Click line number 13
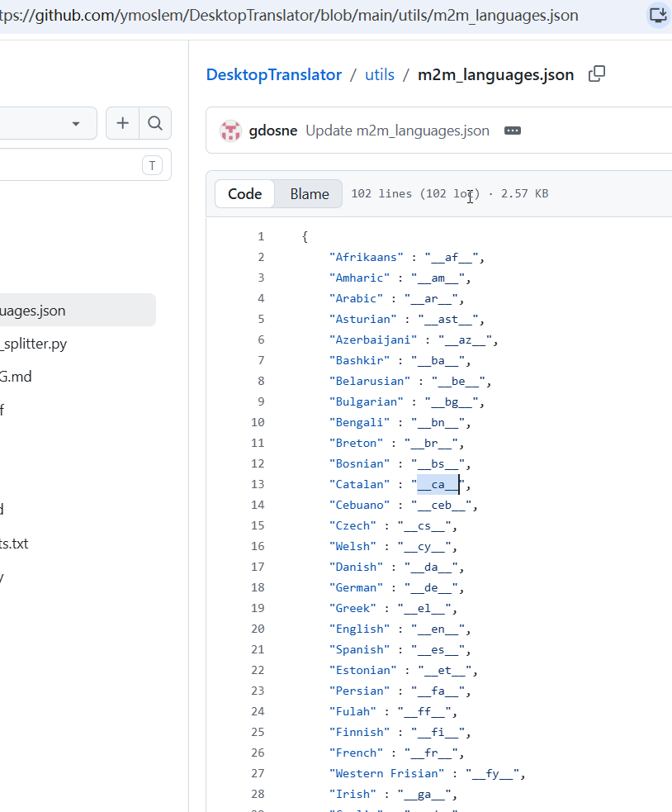 click(x=258, y=484)
